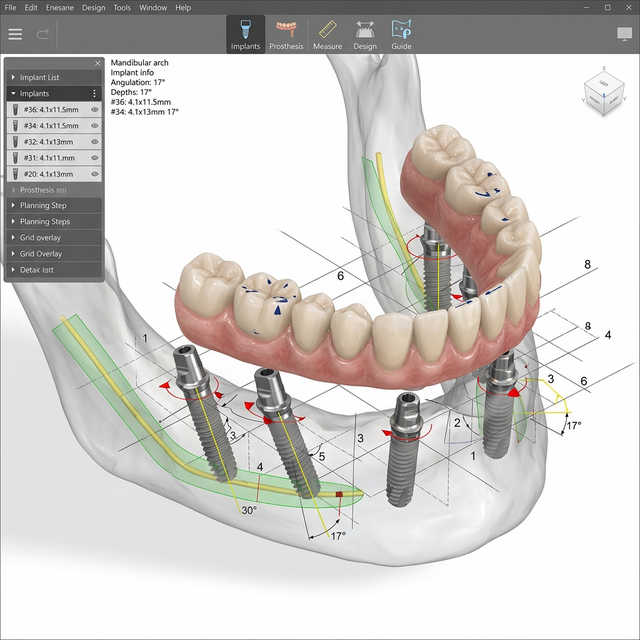This screenshot has height=640, width=640.
Task: Open the File menu
Action: point(10,8)
